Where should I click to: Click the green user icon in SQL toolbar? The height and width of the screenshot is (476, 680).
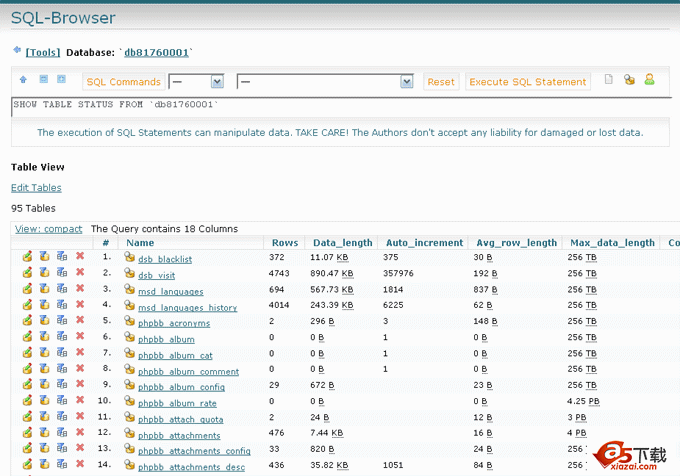[649, 80]
